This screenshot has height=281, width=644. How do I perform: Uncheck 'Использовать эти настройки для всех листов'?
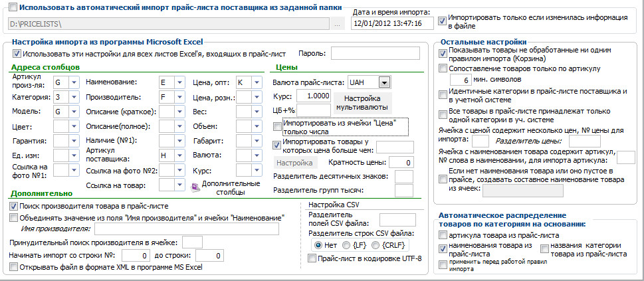pyautogui.click(x=17, y=53)
